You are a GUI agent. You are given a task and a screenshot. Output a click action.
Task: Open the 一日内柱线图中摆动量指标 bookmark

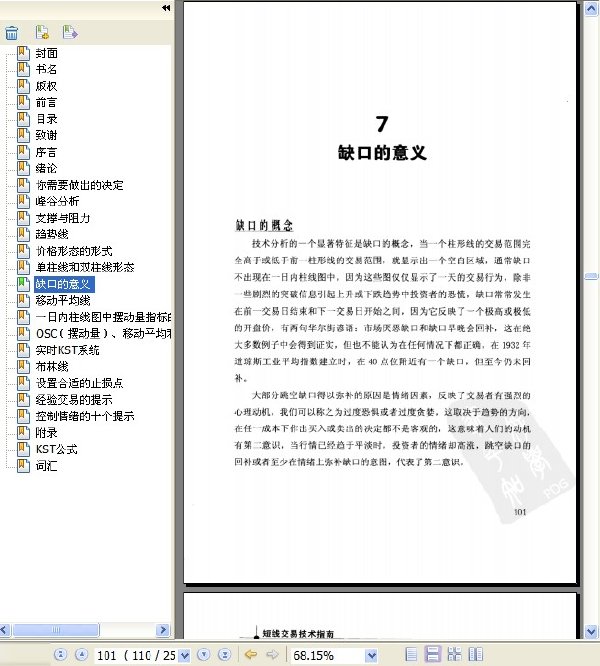click(103, 317)
